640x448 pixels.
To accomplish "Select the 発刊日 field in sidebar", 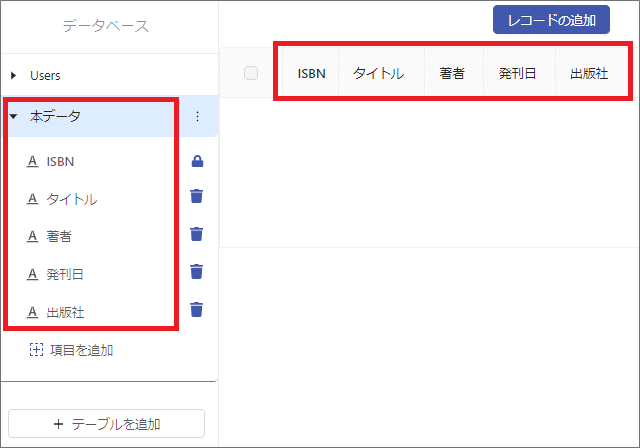I will (x=65, y=274).
